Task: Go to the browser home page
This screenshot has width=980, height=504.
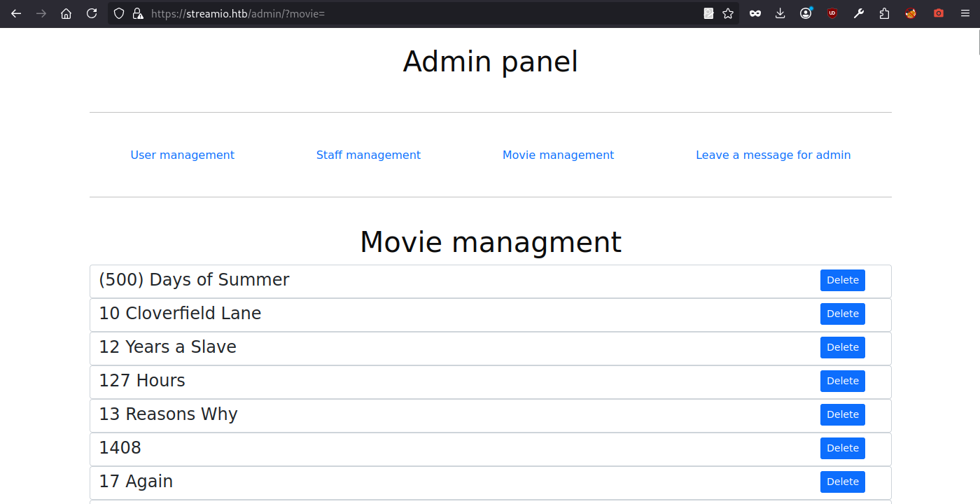Action: tap(66, 13)
